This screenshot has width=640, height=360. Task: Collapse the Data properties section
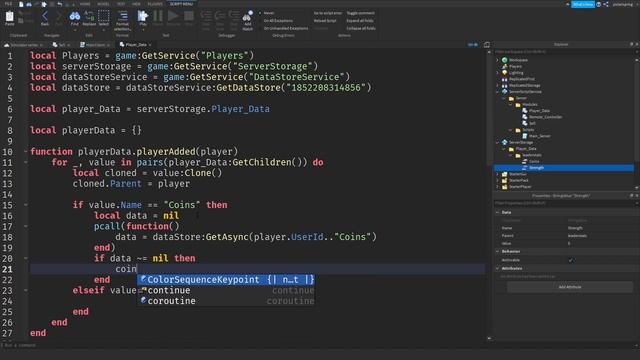(498, 212)
